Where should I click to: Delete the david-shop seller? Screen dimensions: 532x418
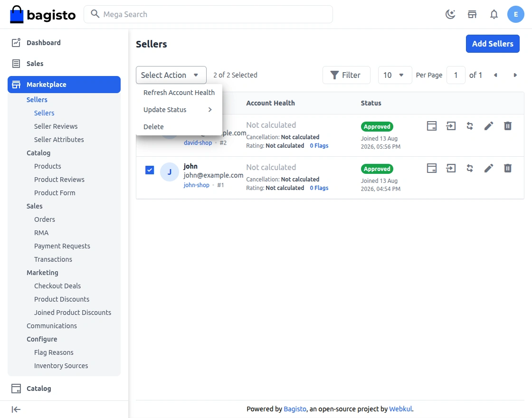coord(508,126)
